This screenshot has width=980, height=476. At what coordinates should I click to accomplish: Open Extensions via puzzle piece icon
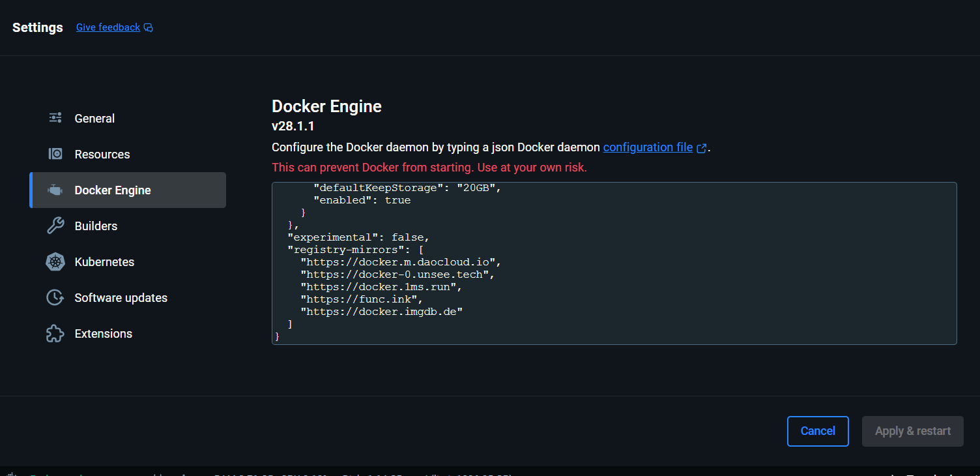(x=55, y=333)
